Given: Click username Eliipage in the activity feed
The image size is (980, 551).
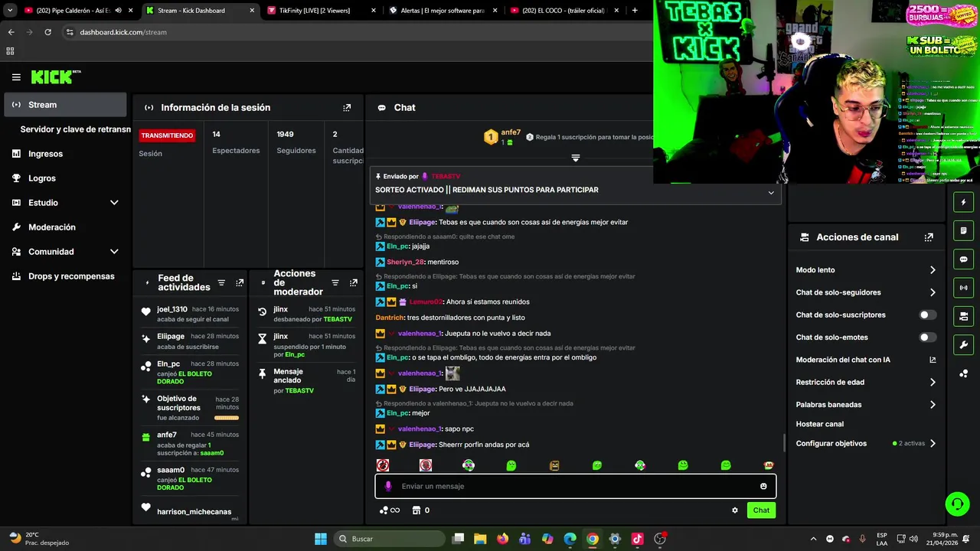Looking at the screenshot, I should click(x=171, y=337).
